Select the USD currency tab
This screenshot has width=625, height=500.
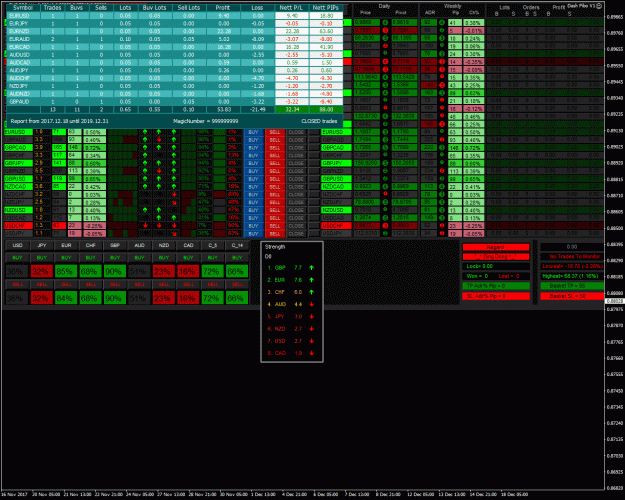pyautogui.click(x=17, y=246)
